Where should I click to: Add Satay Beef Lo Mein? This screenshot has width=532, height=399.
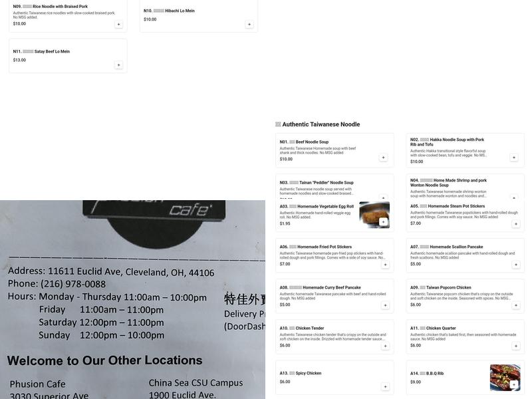(x=118, y=64)
